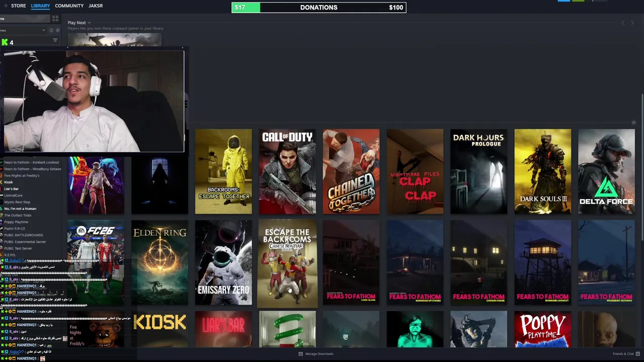The image size is (644, 362).
Task: Open the green spiral game cover
Action: [287, 329]
